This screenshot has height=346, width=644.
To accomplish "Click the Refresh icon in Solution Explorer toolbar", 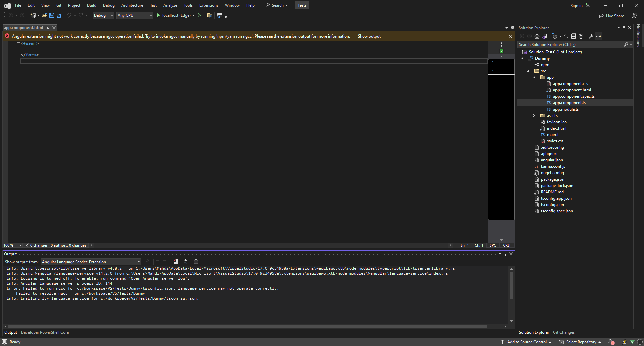I will (x=566, y=36).
